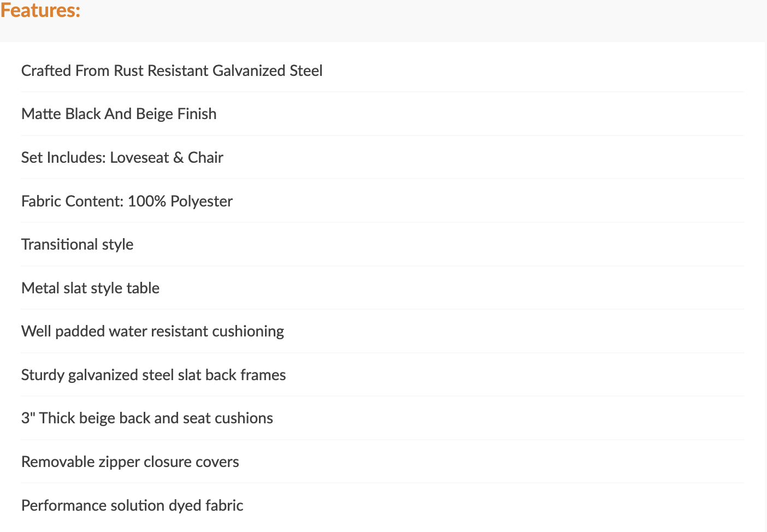Select the "Metal slat style table" line

point(90,288)
